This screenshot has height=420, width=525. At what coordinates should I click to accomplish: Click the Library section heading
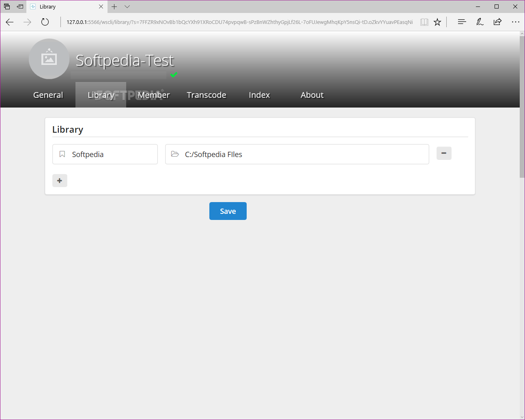click(68, 129)
